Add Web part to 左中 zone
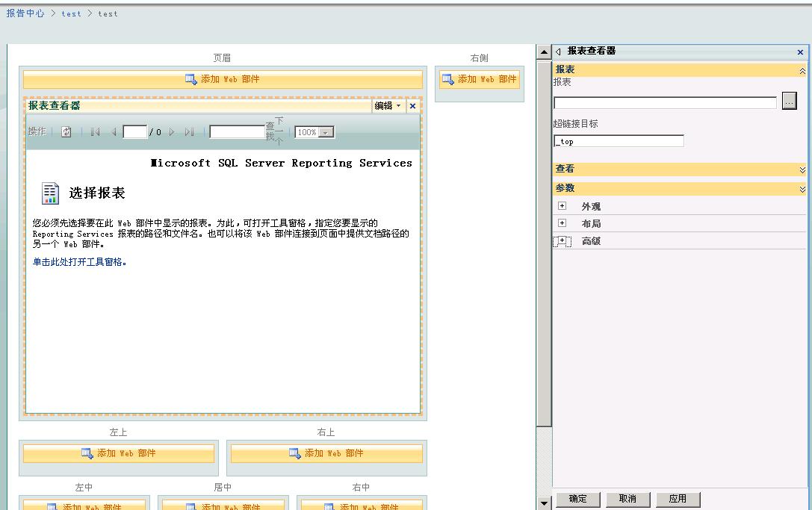The height and width of the screenshot is (510, 812). tap(84, 506)
